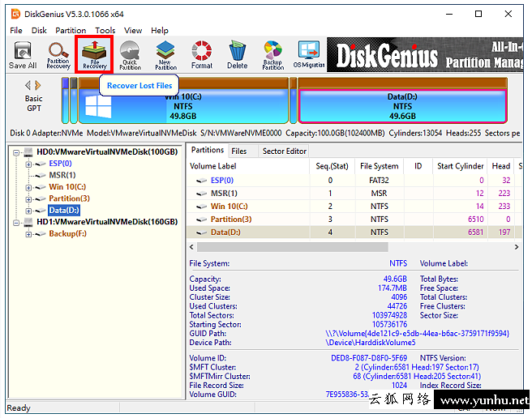This screenshot has height=418, width=532.
Task: Expand the Backup(F:) tree node
Action: coord(28,235)
